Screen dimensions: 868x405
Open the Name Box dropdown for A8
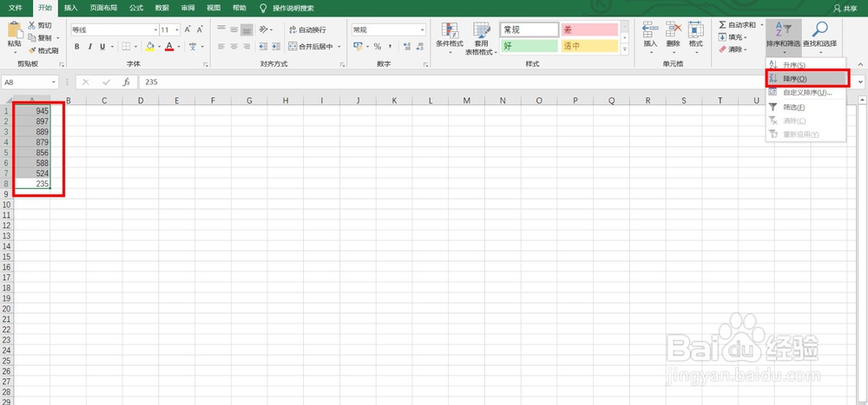coord(54,82)
